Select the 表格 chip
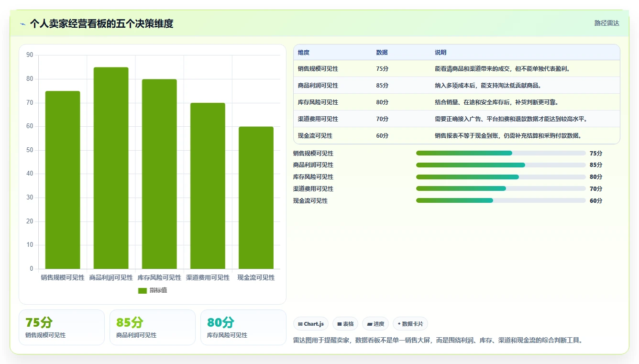 (x=345, y=324)
